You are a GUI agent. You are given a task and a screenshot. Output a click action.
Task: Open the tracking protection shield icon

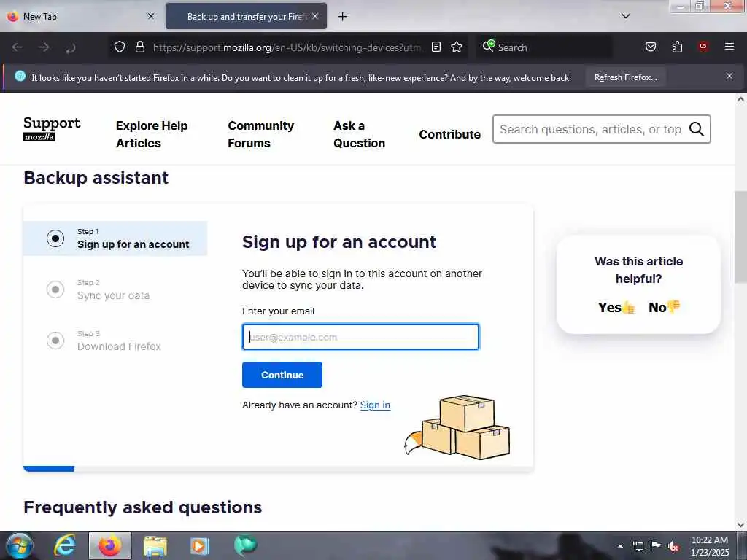[120, 47]
